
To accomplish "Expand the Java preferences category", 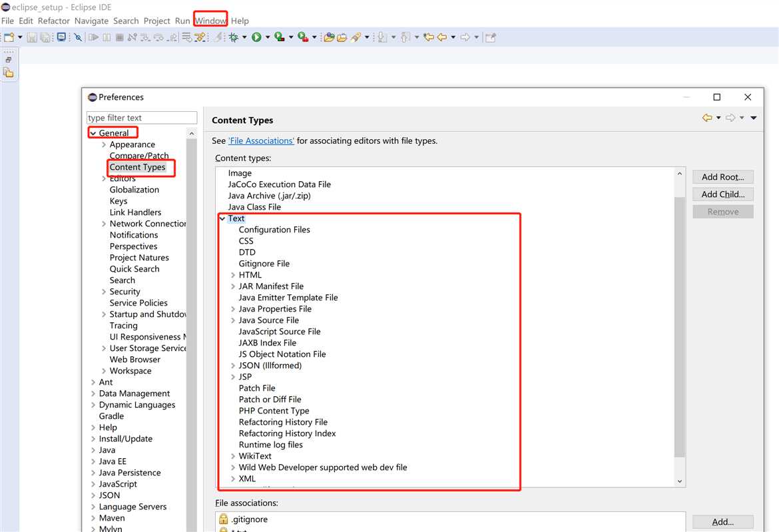I will [x=93, y=450].
